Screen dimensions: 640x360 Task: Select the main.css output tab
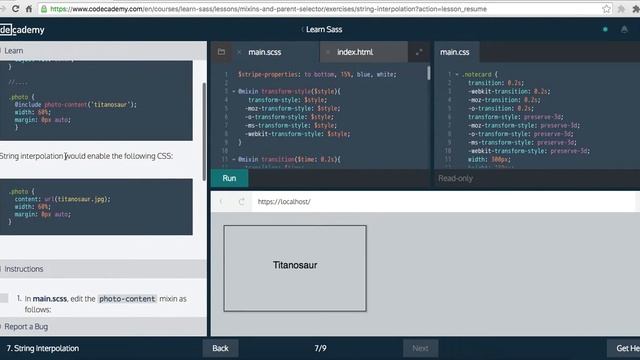pos(454,52)
